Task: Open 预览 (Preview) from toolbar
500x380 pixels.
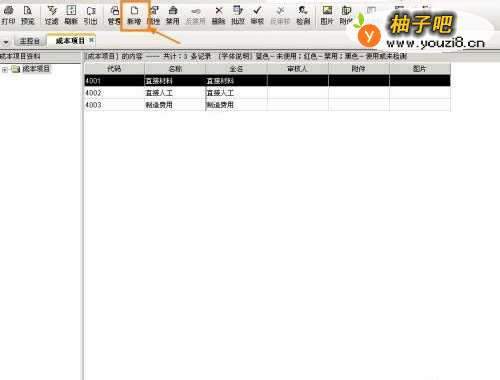Action: [27, 15]
